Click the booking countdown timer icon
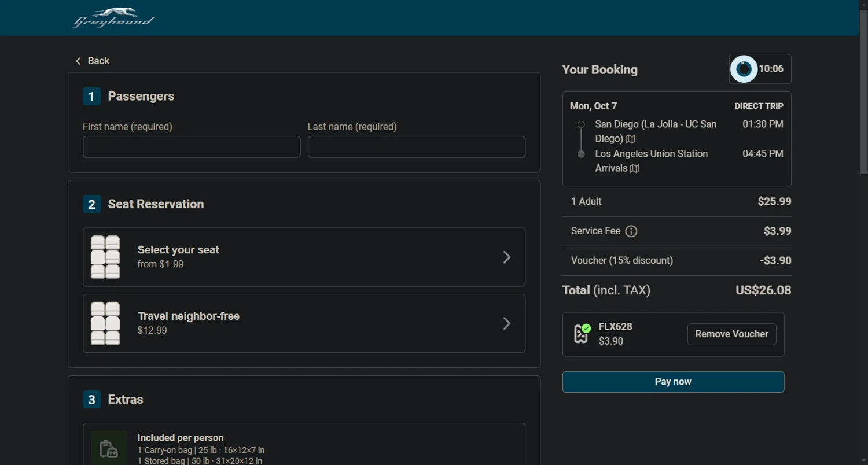Screen dimensions: 868x465 click(744, 69)
